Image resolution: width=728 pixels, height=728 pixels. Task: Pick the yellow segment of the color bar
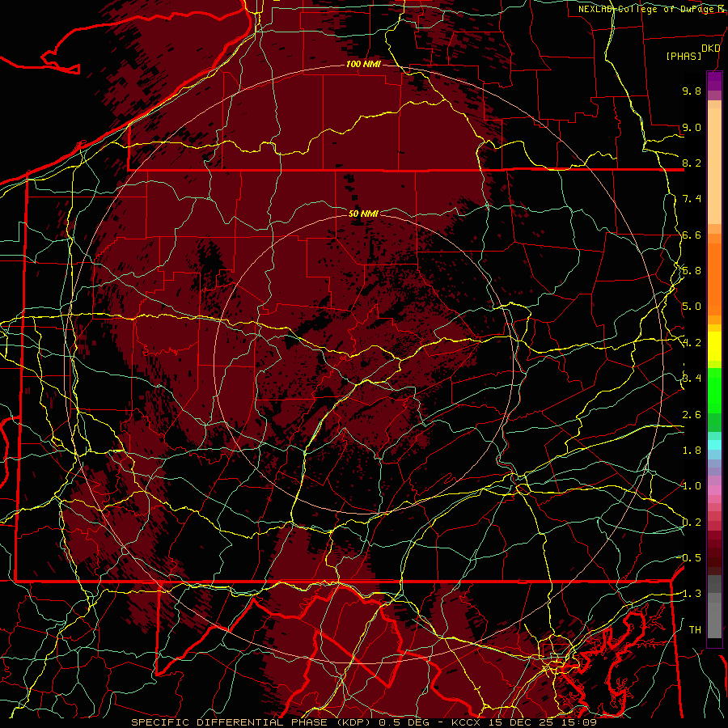(714, 346)
